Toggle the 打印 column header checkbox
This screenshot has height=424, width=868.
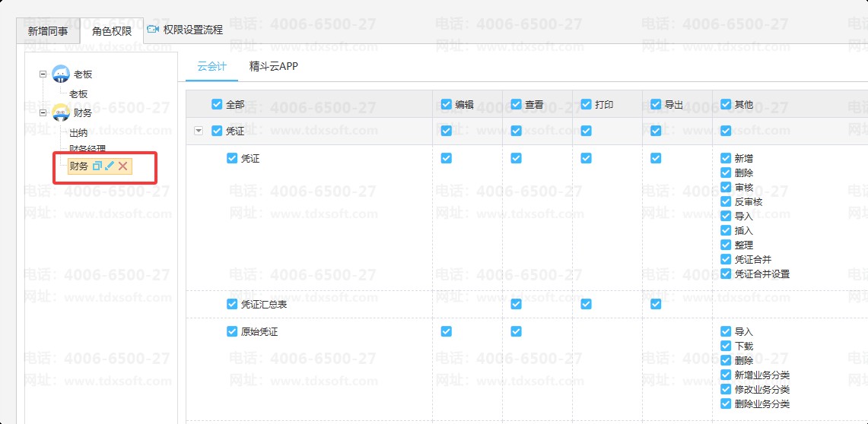587,104
